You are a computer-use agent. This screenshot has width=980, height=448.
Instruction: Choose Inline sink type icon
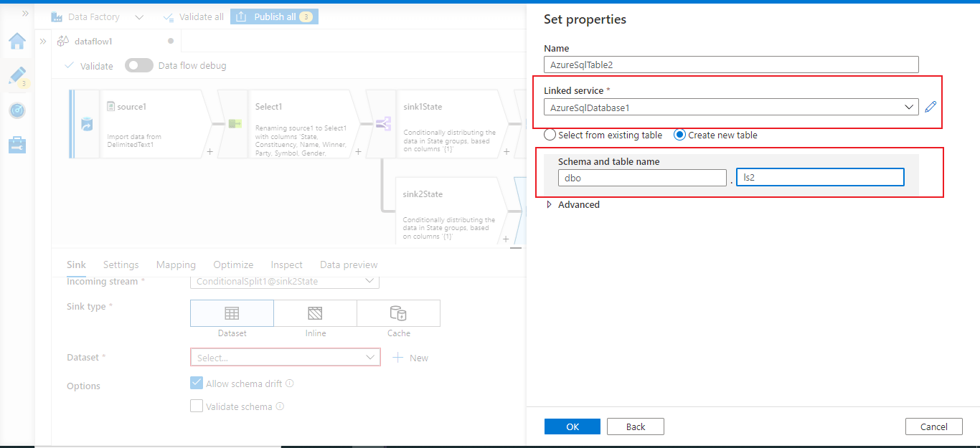[x=315, y=313]
